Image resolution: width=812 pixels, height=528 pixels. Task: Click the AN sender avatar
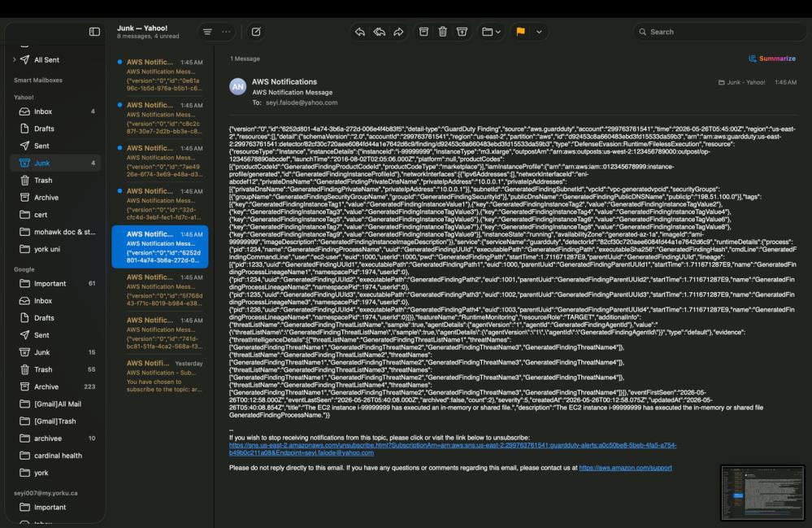(x=237, y=86)
